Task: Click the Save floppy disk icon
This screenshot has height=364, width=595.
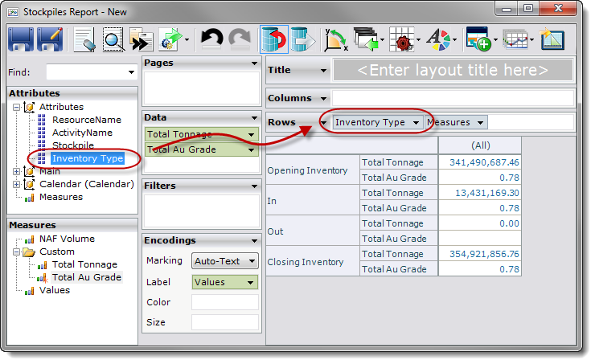Action: click(20, 39)
